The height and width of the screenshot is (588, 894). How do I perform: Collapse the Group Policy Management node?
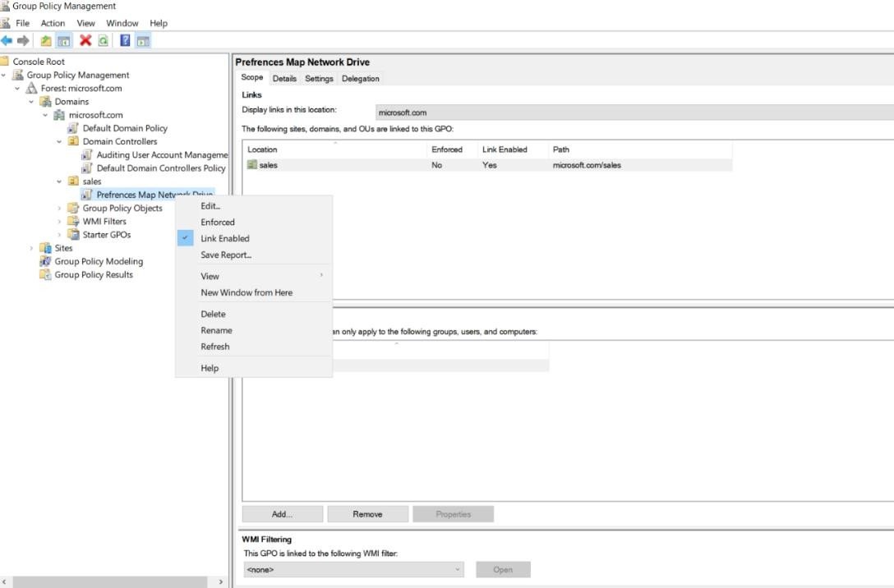coord(3,75)
